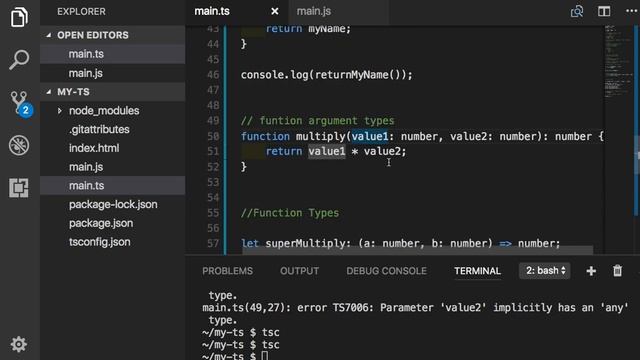The height and width of the screenshot is (360, 640).
Task: Click '//Function Types' comment line
Action: coord(290,213)
